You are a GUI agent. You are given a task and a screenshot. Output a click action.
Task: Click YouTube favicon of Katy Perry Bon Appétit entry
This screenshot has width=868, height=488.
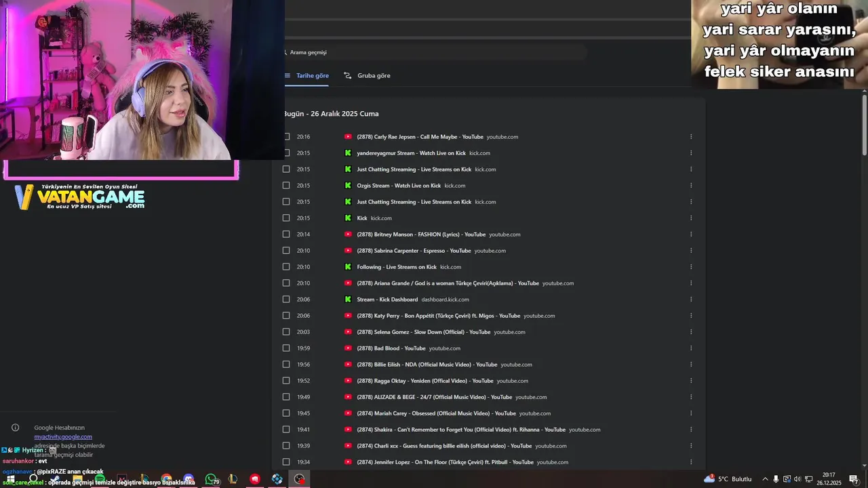click(x=348, y=316)
